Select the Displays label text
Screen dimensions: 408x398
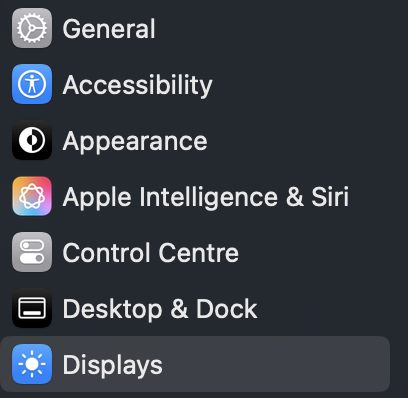tap(113, 365)
